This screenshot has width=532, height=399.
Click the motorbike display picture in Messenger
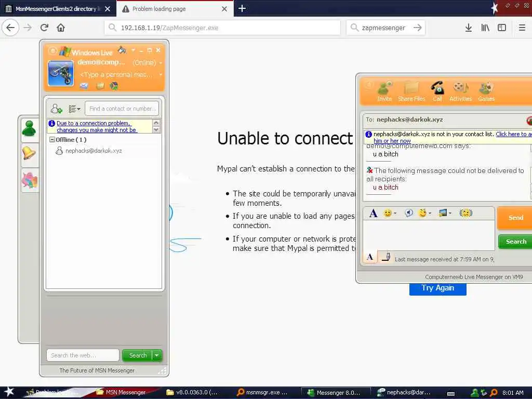pyautogui.click(x=61, y=73)
